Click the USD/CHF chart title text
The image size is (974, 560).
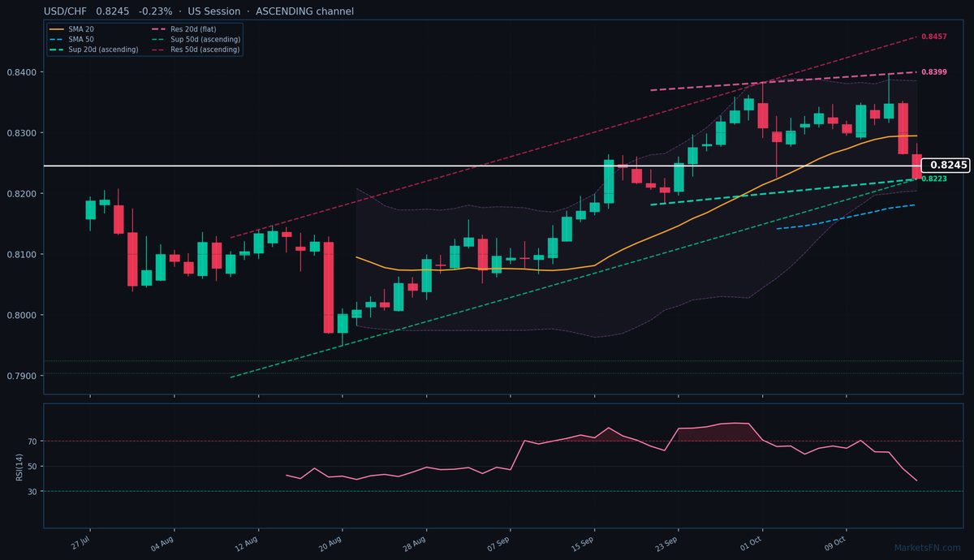(x=199, y=11)
